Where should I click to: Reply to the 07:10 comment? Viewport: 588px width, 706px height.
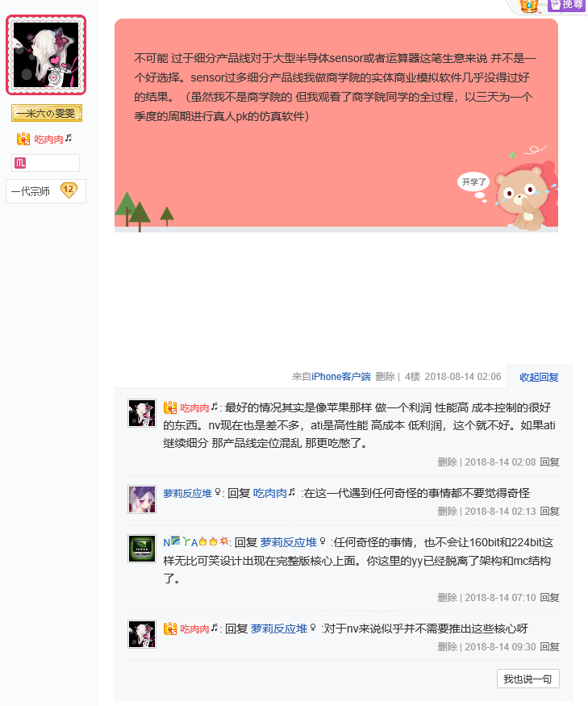pos(550,598)
